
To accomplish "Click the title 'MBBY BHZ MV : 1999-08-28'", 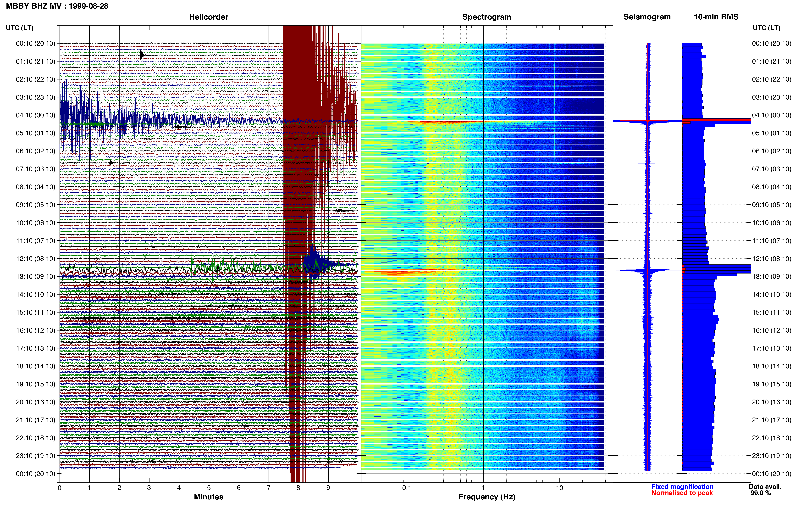I will coord(57,6).
